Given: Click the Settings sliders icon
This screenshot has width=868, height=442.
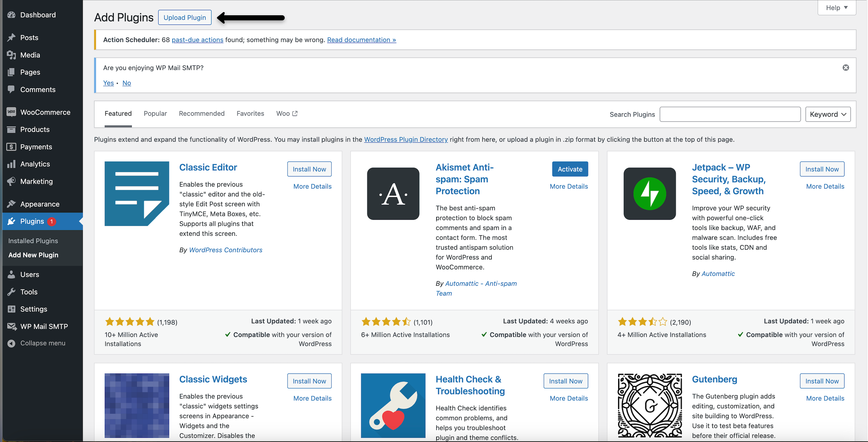Looking at the screenshot, I should (11, 309).
